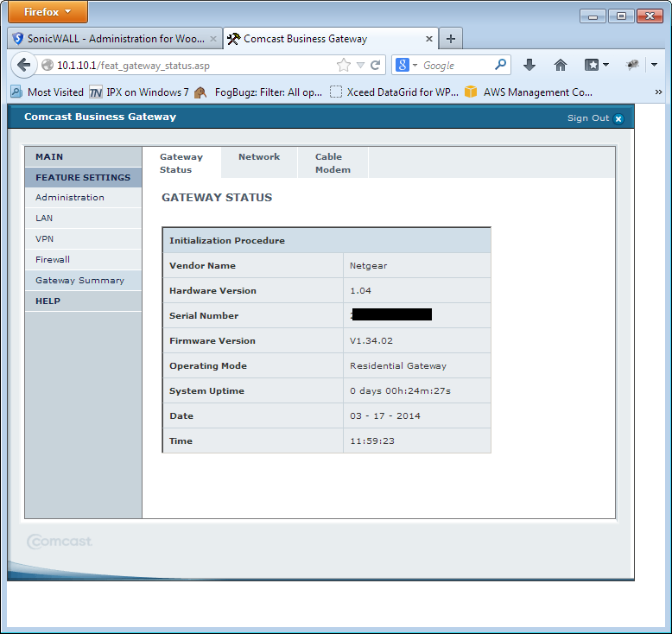Open a new tab with plus button
The image size is (672, 634).
(450, 39)
